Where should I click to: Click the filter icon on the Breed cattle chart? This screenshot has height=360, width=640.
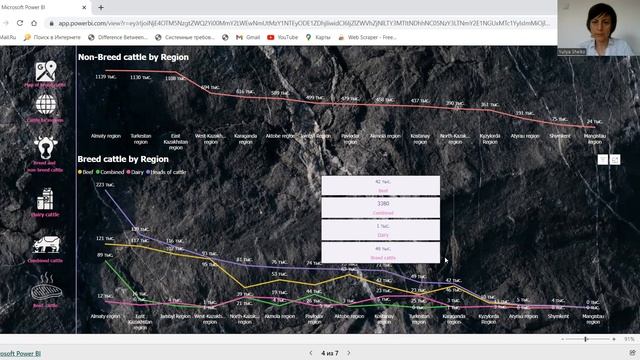[x=602, y=160]
